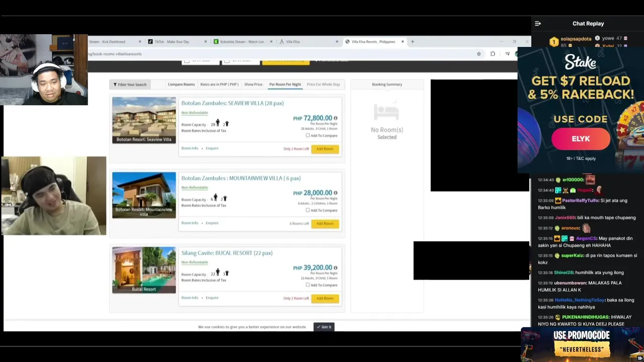Open the Seaview Villa thumbnail image
This screenshot has width=644, height=362.
point(144,120)
